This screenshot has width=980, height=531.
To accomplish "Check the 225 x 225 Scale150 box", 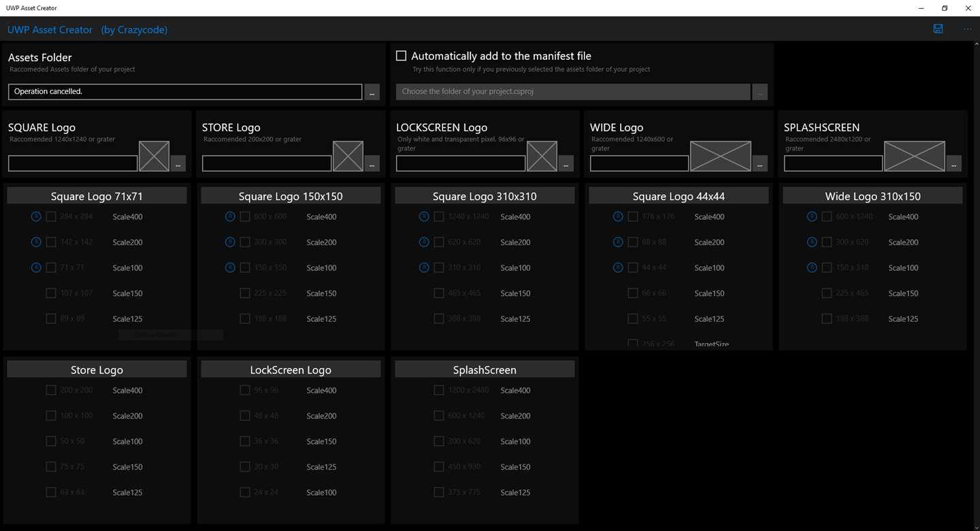I will [x=245, y=293].
